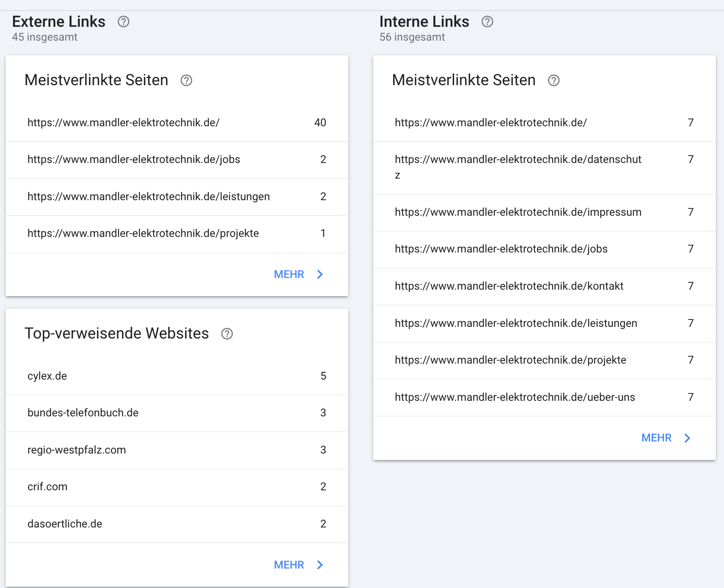Screen dimensions: 724x588
Task: Expand external Meistverlinkte Seiten via MEHR chevron
Action: tap(320, 275)
